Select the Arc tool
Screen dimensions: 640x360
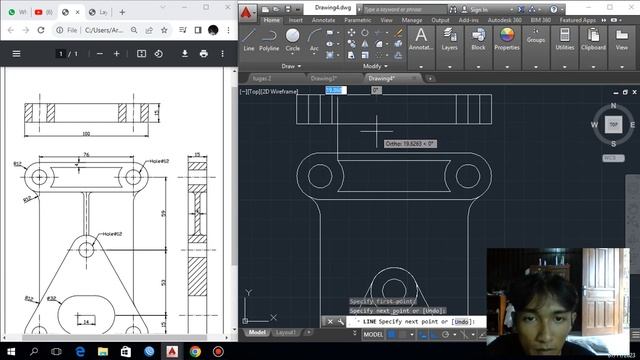pos(314,40)
